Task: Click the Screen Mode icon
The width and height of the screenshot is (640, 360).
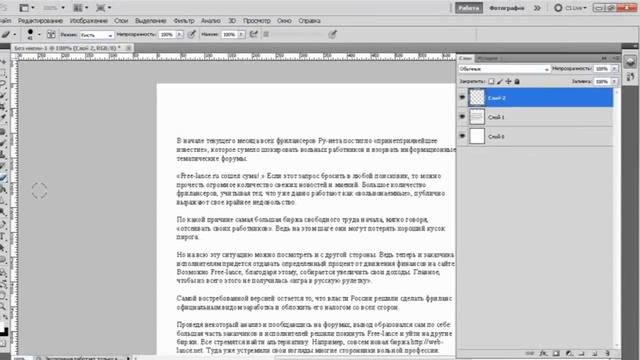Action: tap(100, 8)
